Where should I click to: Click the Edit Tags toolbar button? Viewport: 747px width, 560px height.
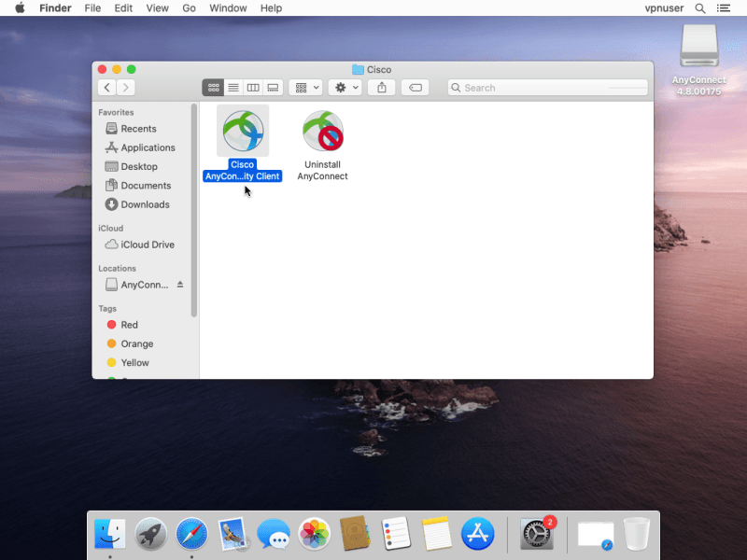click(x=416, y=87)
